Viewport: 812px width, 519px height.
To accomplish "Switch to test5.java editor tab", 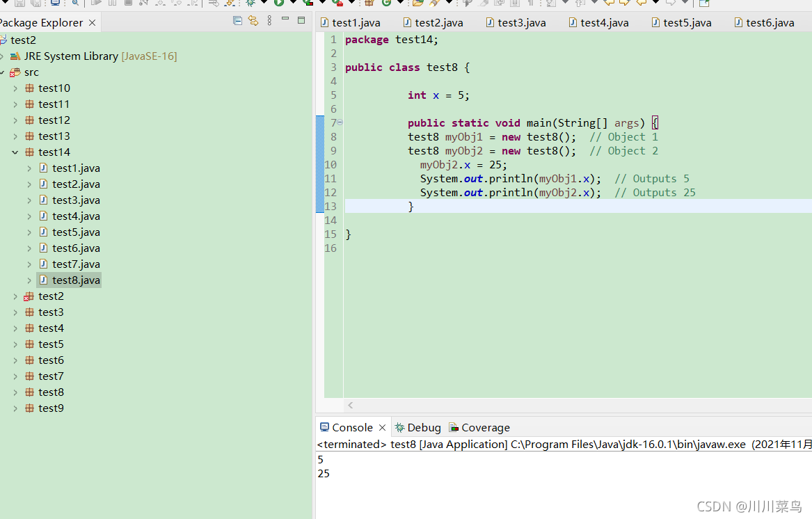I will pyautogui.click(x=682, y=23).
